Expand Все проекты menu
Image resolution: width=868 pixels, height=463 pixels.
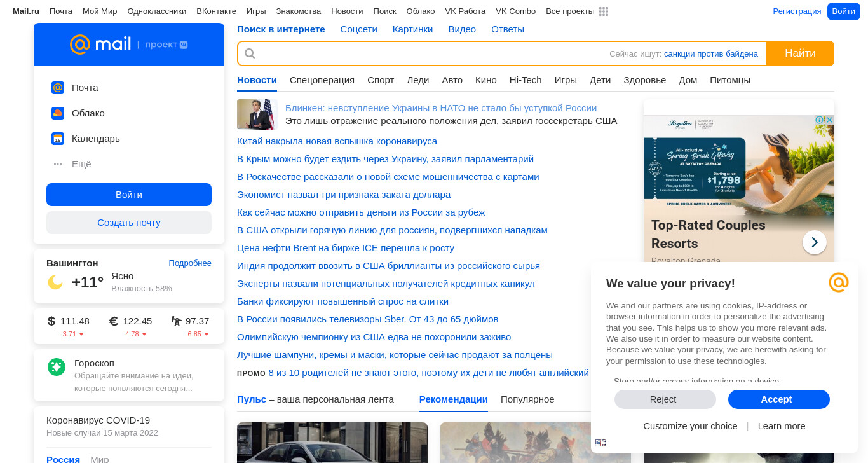coord(570,11)
